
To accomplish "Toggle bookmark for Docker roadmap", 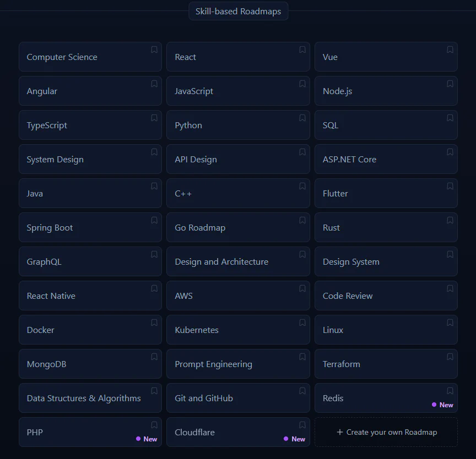I will coord(154,323).
